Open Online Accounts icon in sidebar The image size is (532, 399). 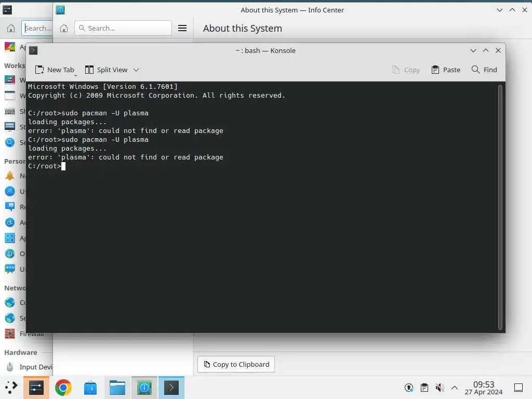pyautogui.click(x=10, y=254)
